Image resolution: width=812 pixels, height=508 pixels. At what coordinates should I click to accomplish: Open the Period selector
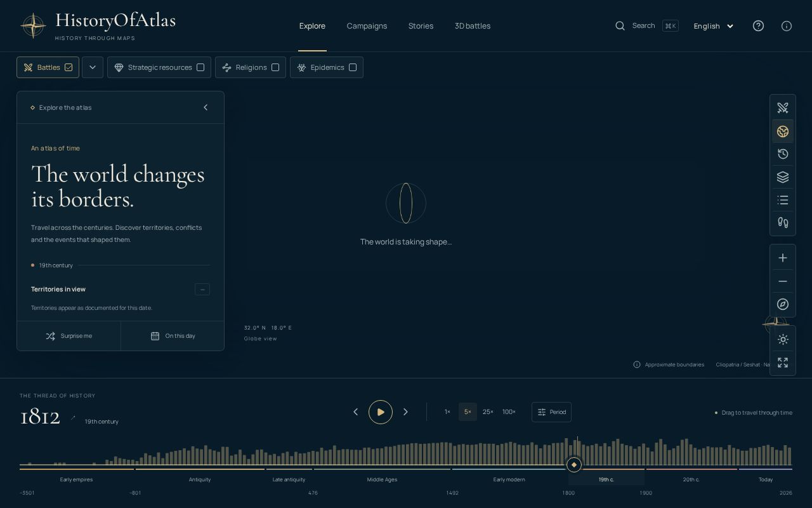click(551, 412)
